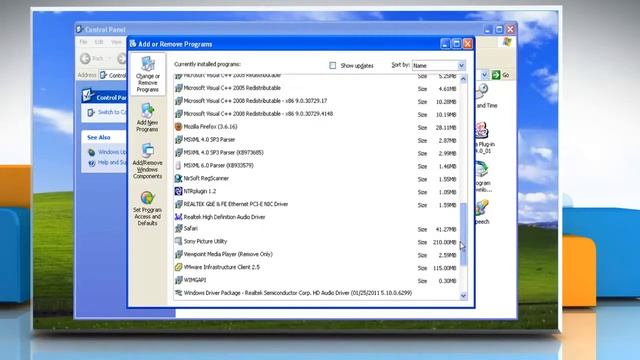
Task: Click the Realtek High Definition Audio Driver icon
Action: [x=178, y=217]
